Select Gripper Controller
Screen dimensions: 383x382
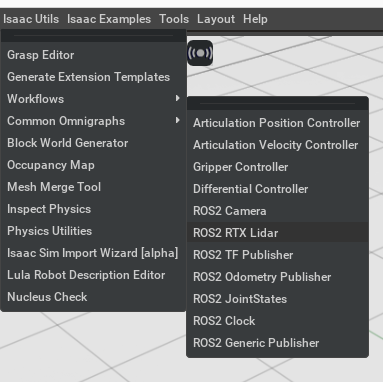click(x=277, y=167)
